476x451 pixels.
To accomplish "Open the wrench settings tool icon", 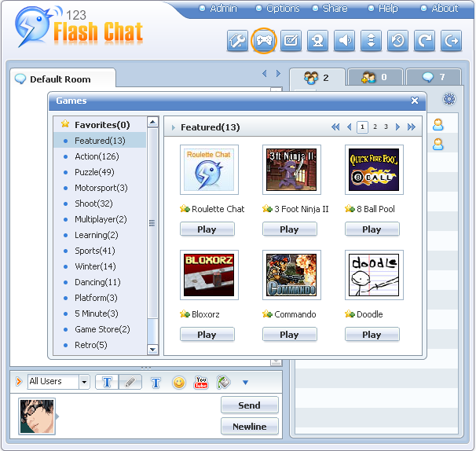I will (x=237, y=41).
